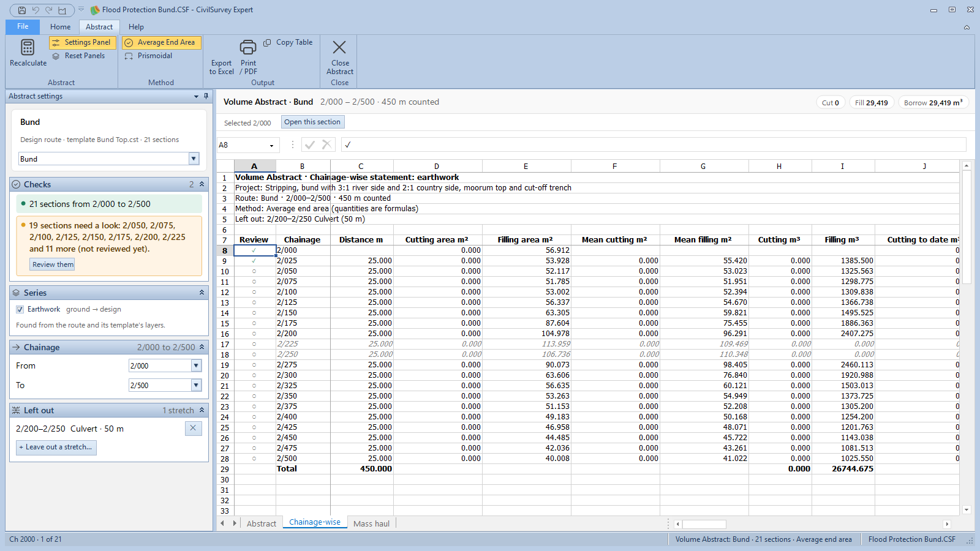Toggle review mark for chainage 2/050
The image size is (980, 551).
tap(254, 271)
